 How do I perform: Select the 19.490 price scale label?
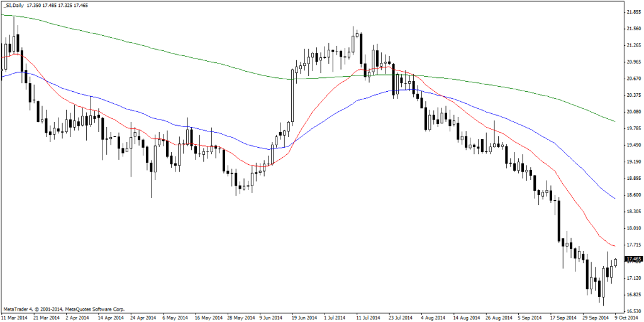pyautogui.click(x=634, y=145)
